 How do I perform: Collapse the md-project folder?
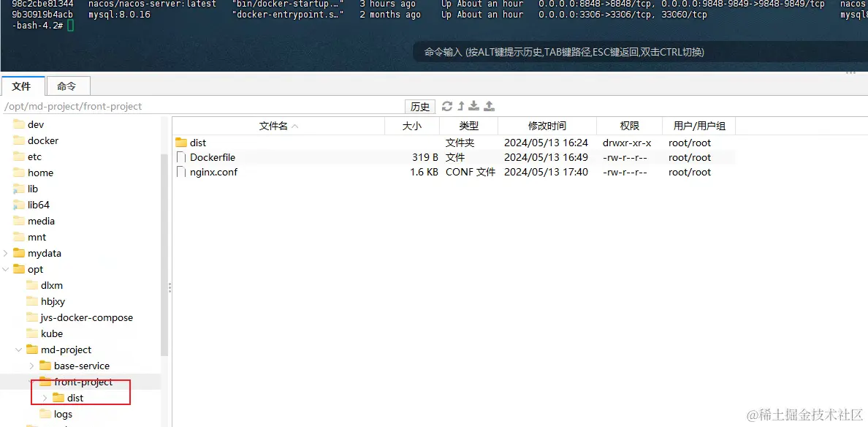(19, 349)
